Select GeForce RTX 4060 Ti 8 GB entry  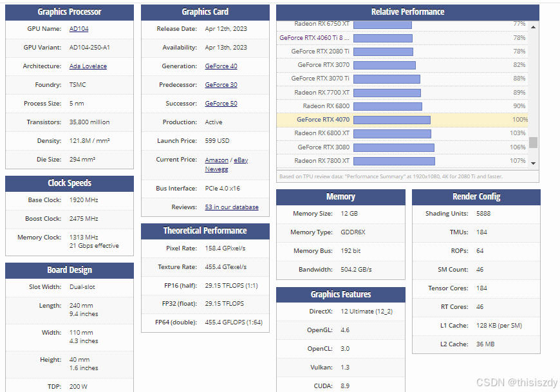[314, 37]
